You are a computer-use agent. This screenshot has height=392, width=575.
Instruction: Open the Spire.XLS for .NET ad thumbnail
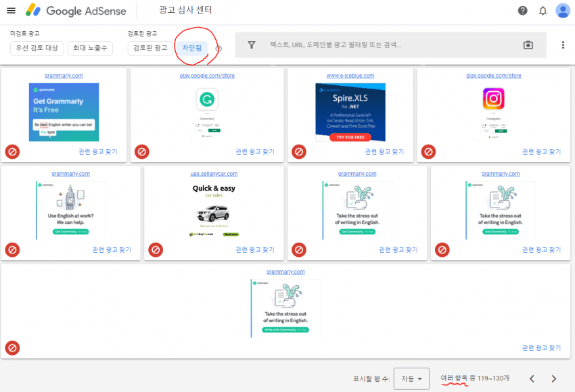pos(350,112)
